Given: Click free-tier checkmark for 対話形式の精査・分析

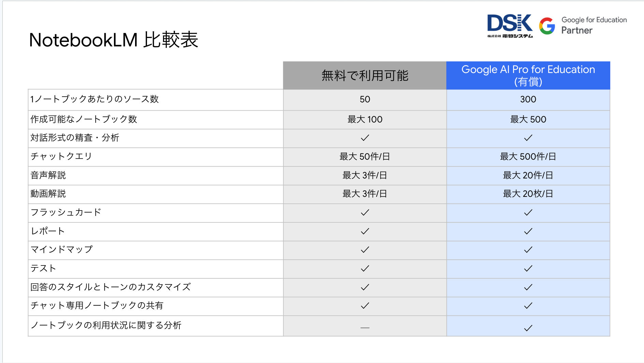Looking at the screenshot, I should (x=365, y=138).
